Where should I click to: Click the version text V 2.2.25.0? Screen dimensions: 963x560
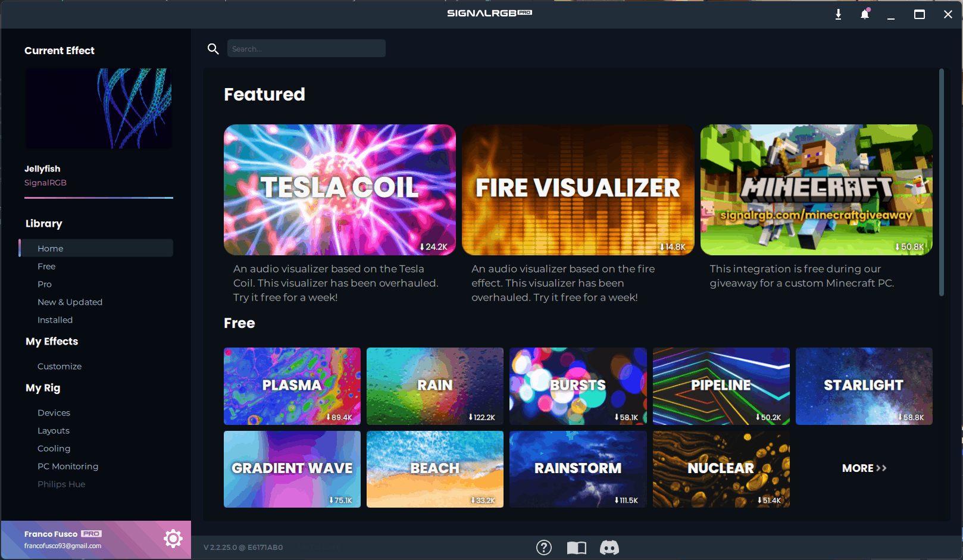point(243,548)
